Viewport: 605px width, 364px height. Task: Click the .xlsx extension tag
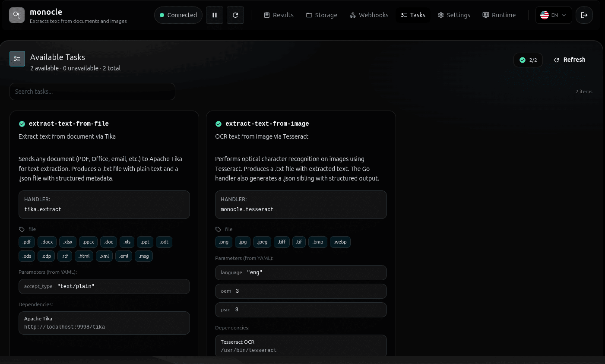tap(68, 242)
